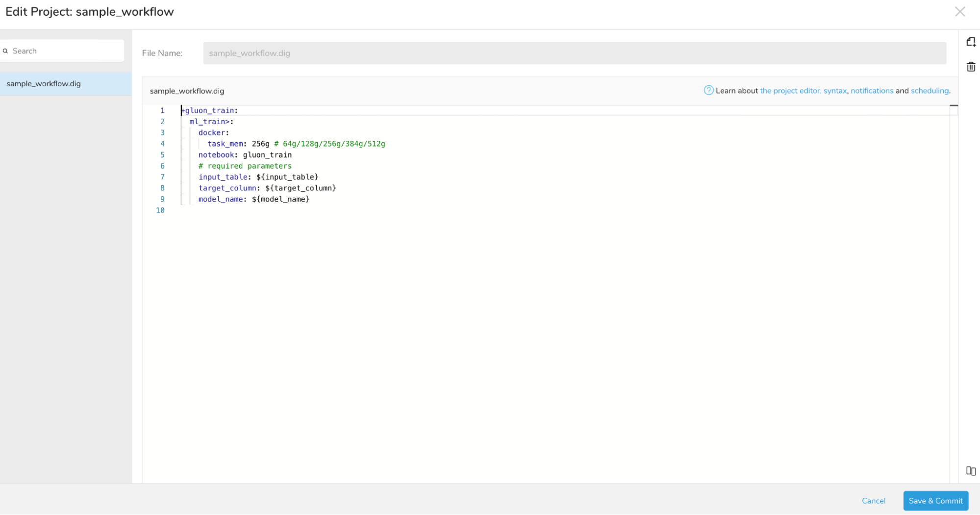Cancel editing the project
The height and width of the screenshot is (515, 980).
click(x=873, y=501)
